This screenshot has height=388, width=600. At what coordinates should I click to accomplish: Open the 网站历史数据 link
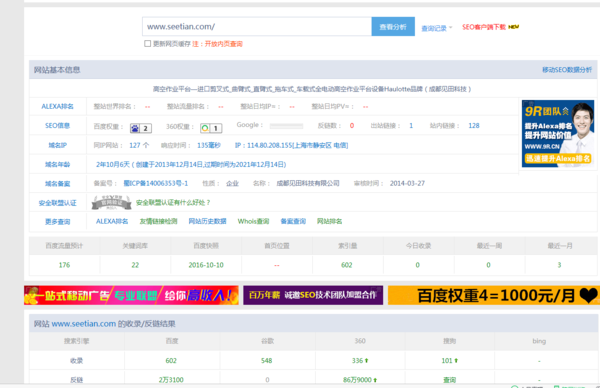pos(207,221)
